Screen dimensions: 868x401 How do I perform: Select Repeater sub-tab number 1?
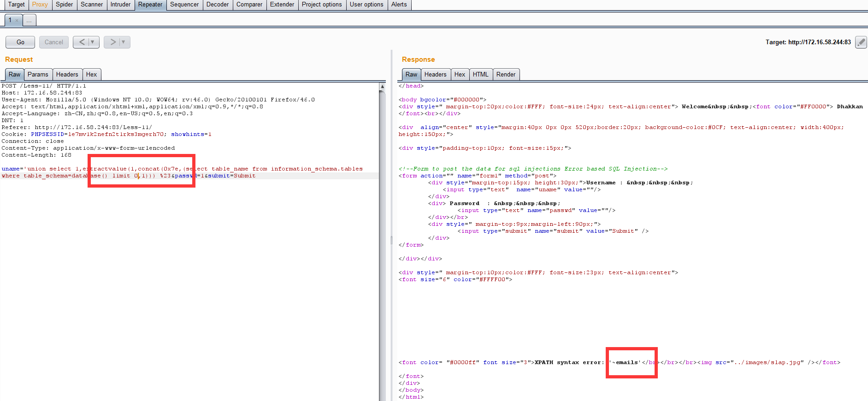tap(10, 20)
